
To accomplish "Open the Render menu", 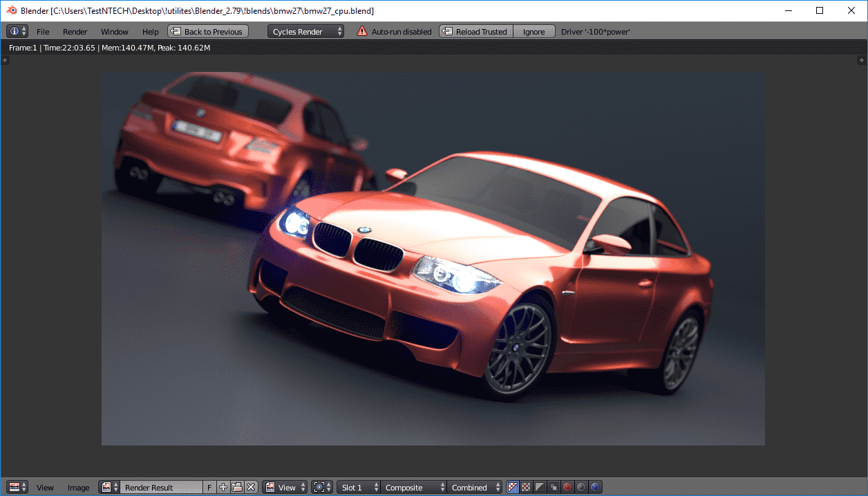I will pyautogui.click(x=75, y=32).
